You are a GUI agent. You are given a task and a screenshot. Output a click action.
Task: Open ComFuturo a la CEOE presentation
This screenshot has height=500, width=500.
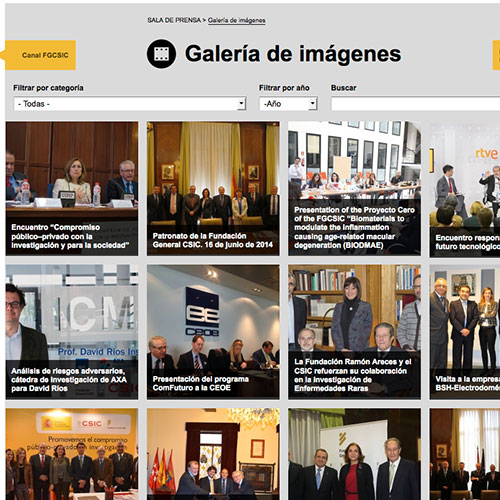pos(213,332)
